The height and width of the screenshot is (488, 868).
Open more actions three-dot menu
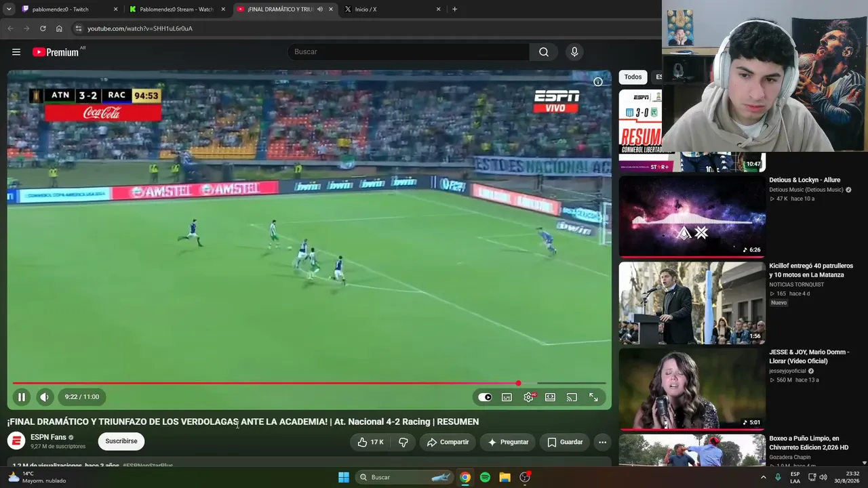pyautogui.click(x=602, y=442)
